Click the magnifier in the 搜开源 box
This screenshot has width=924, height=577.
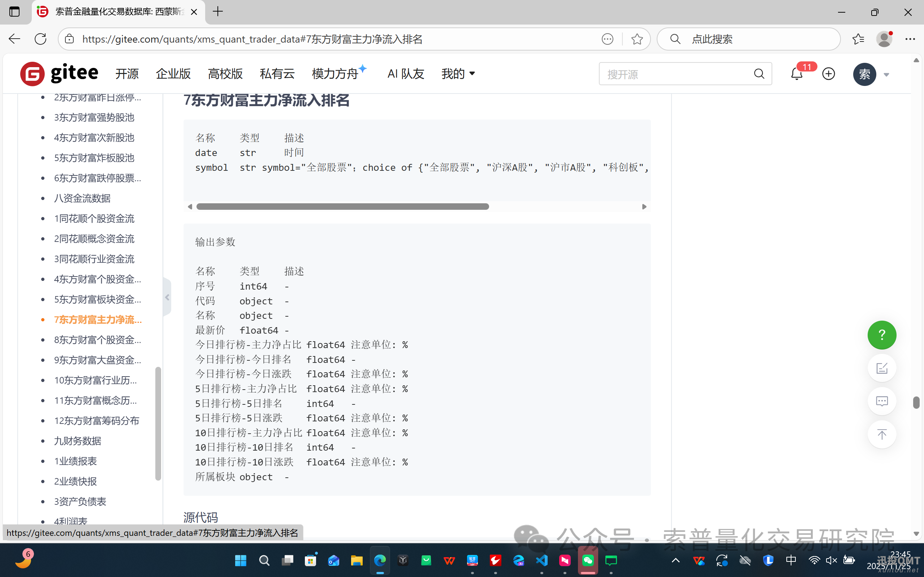[x=759, y=74]
